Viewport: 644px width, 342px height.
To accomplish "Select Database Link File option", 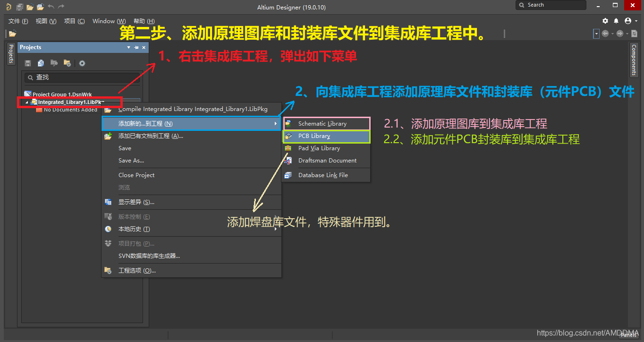I will click(x=323, y=175).
